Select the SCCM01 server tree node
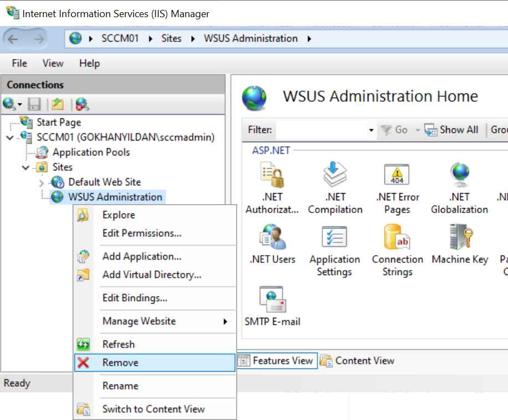 pyautogui.click(x=125, y=137)
